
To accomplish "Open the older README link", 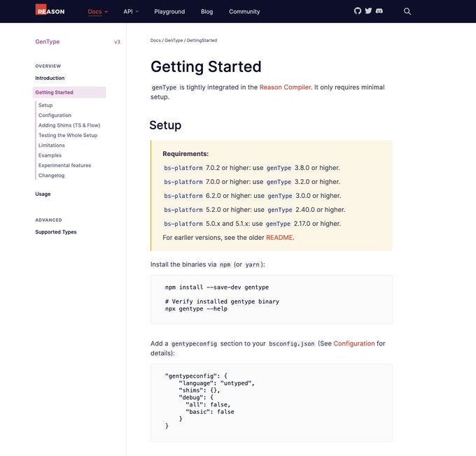I will click(x=279, y=238).
